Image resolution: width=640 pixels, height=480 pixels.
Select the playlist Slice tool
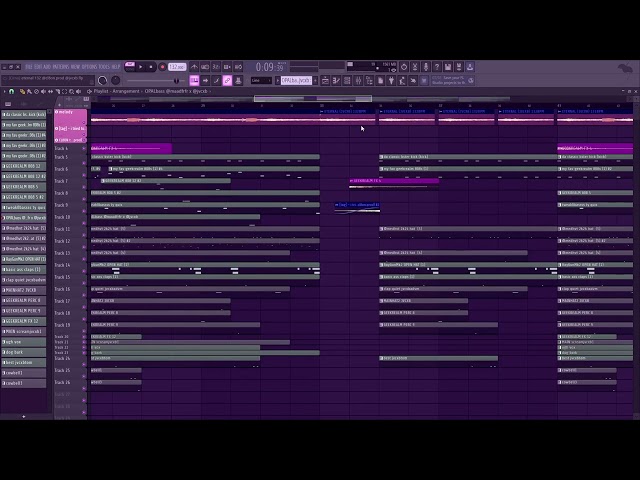pyautogui.click(x=57, y=91)
